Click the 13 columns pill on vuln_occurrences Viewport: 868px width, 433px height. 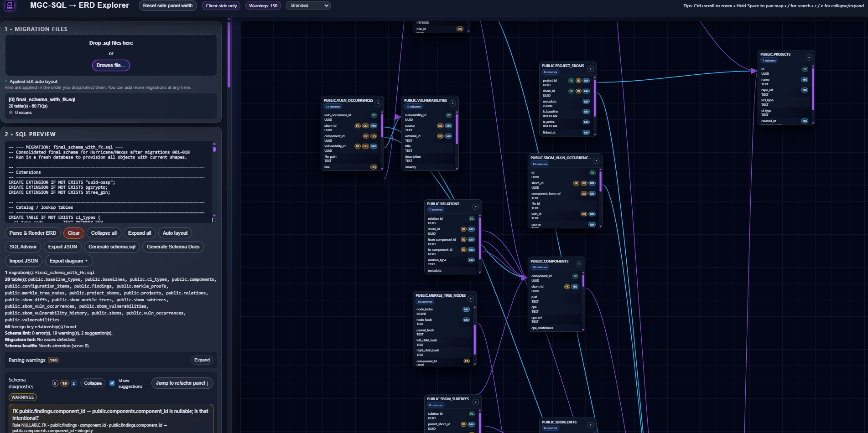tap(333, 107)
